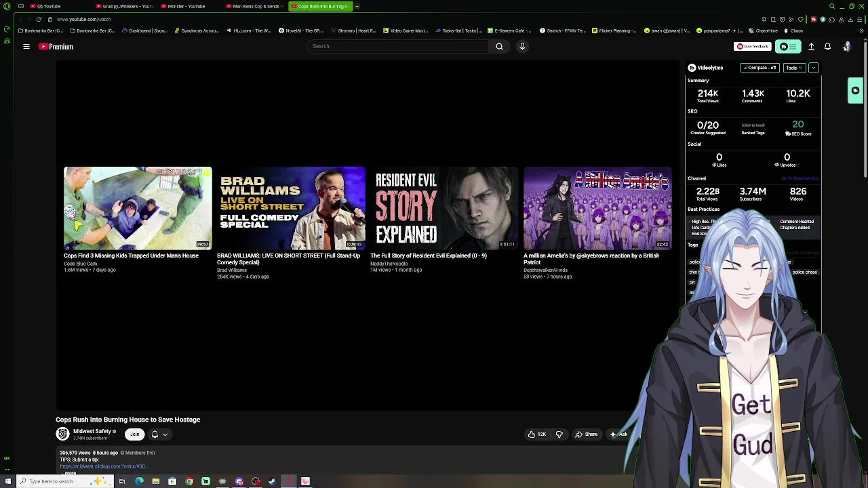Screen dimensions: 868x488
Task: Click the Give feedback button
Action: click(x=752, y=47)
